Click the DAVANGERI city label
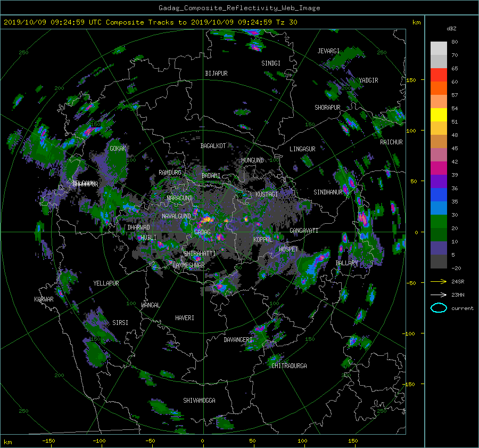479x448 pixels. [238, 340]
